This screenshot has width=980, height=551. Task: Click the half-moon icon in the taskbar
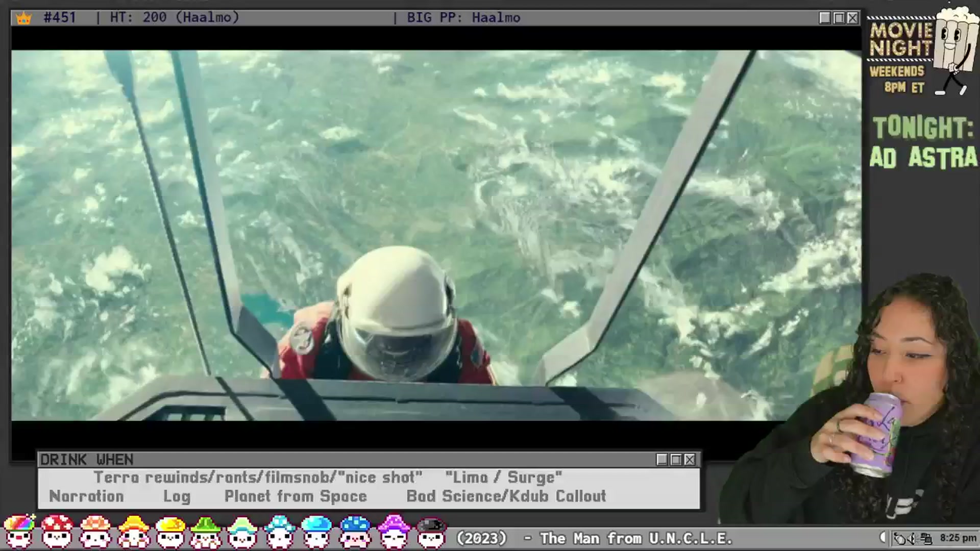point(883,537)
